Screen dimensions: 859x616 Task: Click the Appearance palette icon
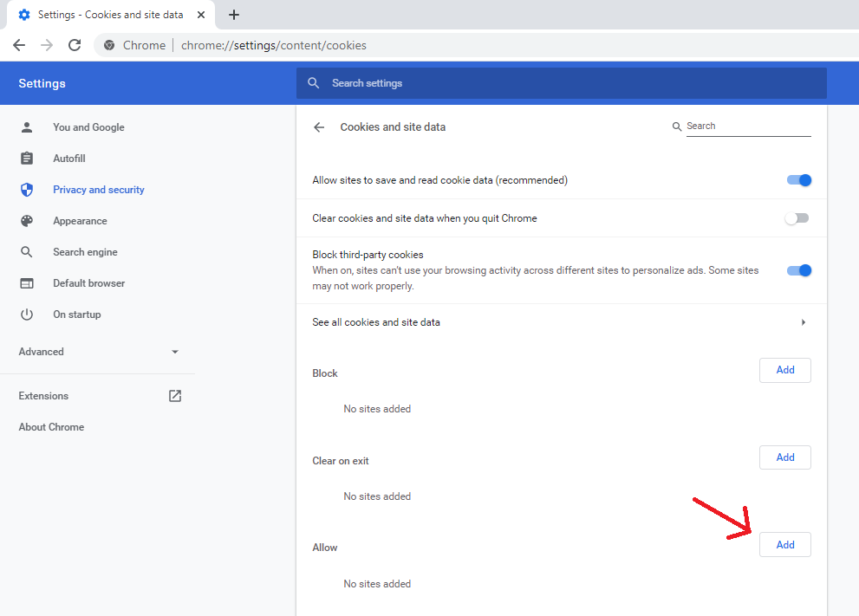(27, 221)
